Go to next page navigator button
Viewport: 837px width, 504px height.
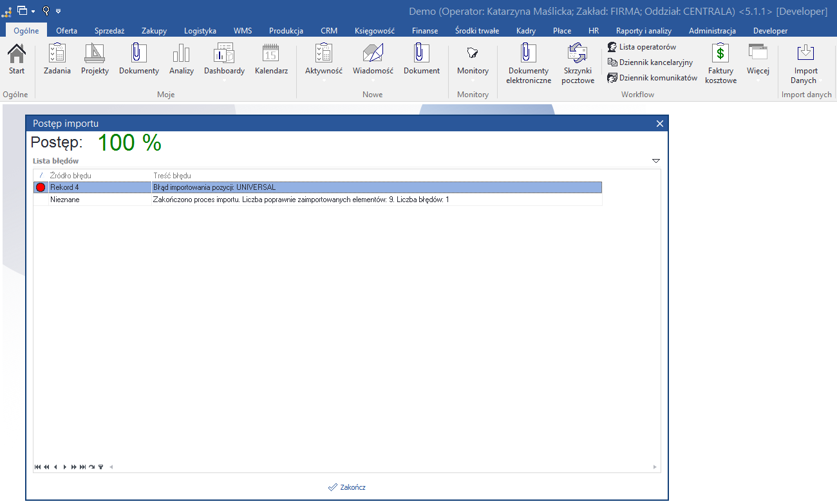point(74,467)
